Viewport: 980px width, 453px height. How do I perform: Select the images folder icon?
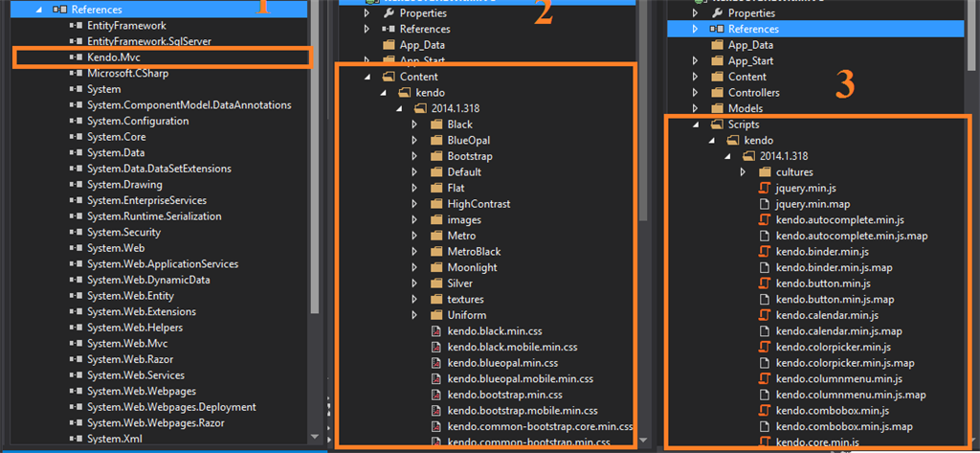coord(436,219)
